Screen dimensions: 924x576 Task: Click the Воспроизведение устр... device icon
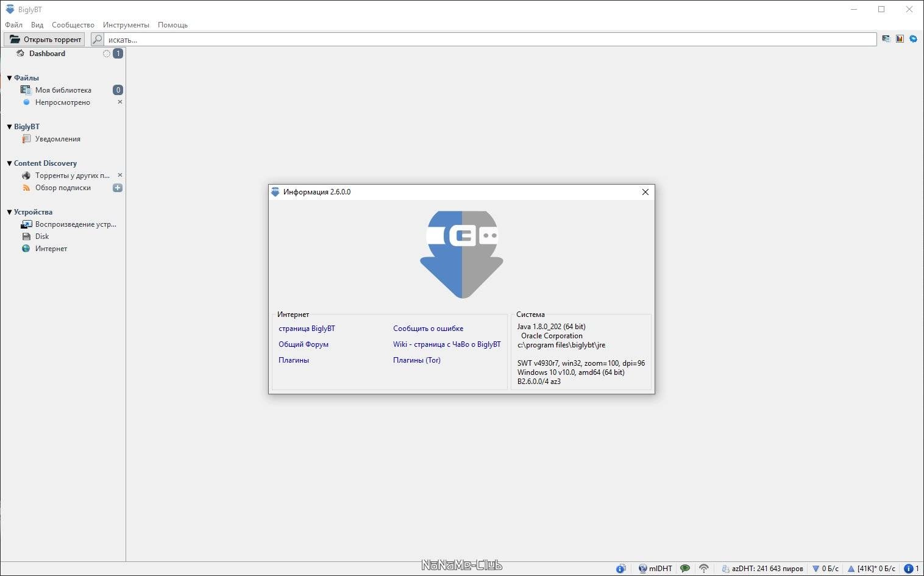(26, 224)
